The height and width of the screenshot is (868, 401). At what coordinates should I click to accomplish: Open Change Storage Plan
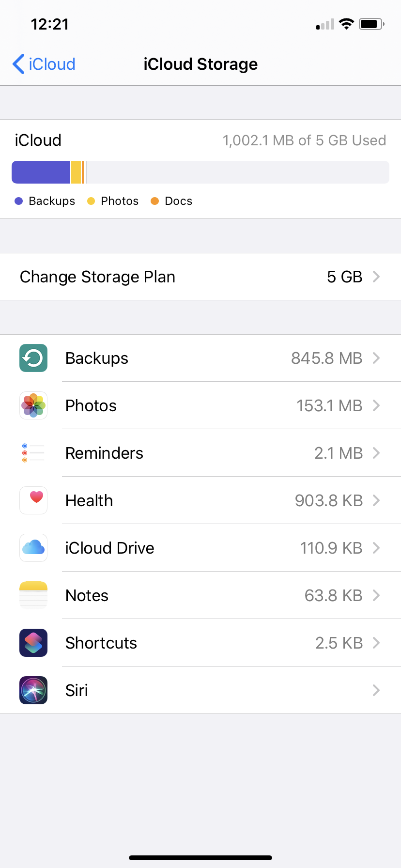click(x=98, y=277)
